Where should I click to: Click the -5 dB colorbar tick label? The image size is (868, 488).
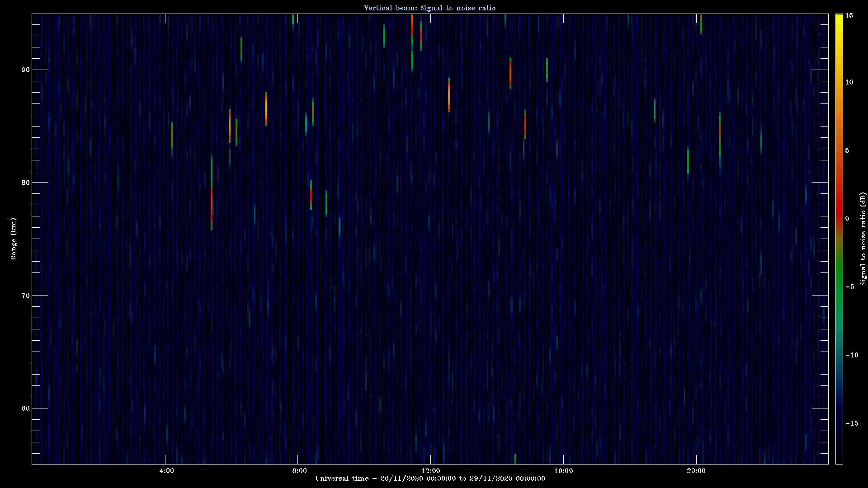(x=849, y=287)
